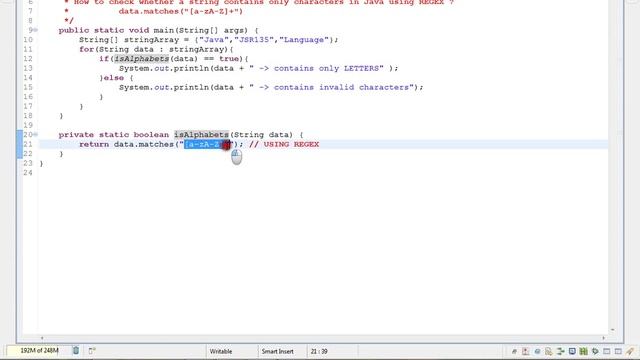Click the pen-shaped icon at the status bar end
This screenshot has width=640, height=360.
[630, 351]
